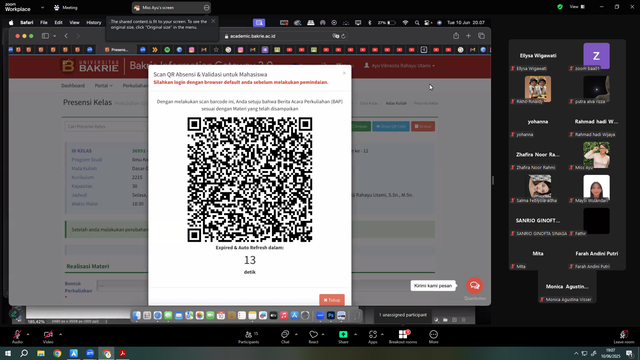Screen dimensions: 640x360
Task: Close the shared content size tooltip
Action: (x=213, y=21)
